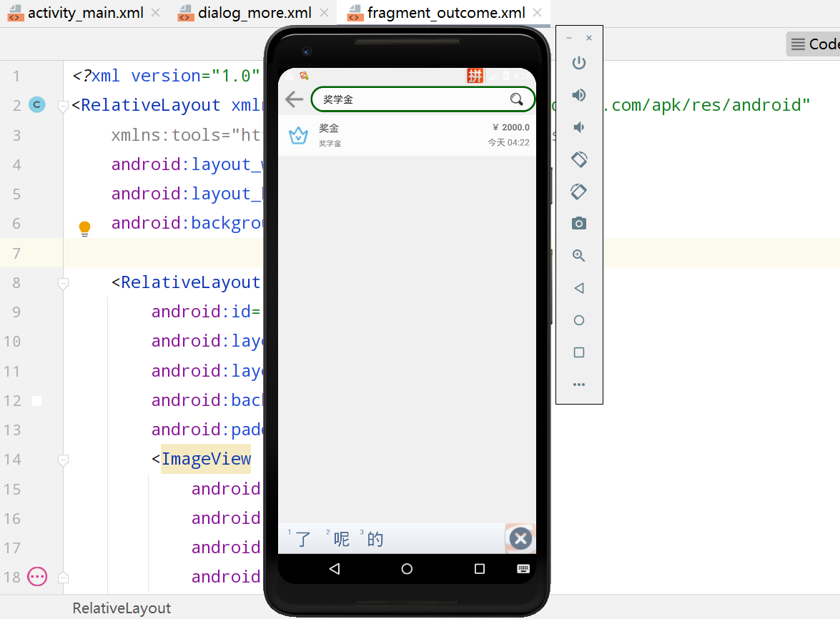Open emulator extended controls (three dots)

coord(578,385)
